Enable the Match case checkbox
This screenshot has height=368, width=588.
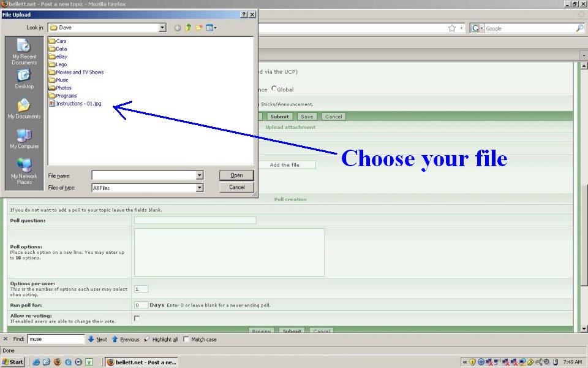[x=186, y=339]
